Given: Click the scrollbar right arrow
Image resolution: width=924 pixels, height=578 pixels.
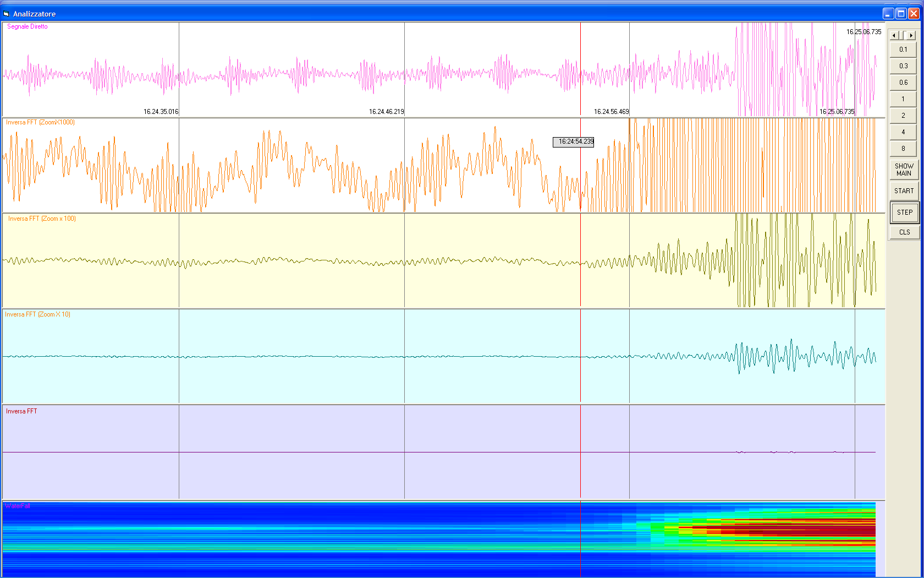Looking at the screenshot, I should (x=911, y=35).
